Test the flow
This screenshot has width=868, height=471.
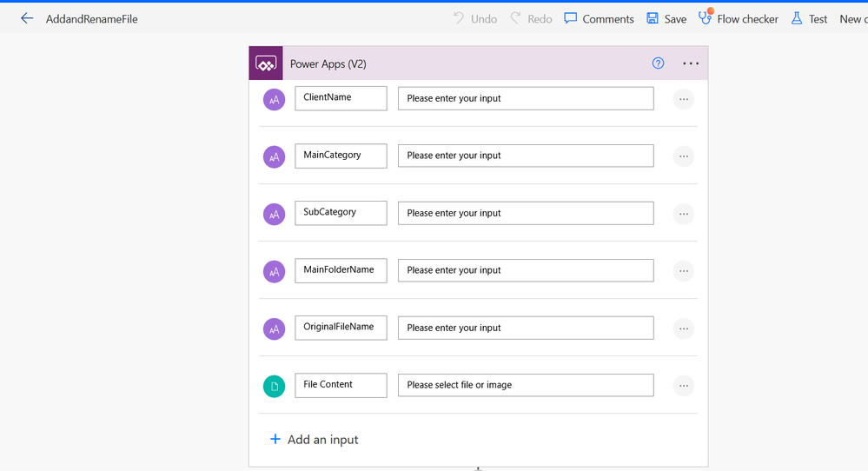tap(809, 19)
